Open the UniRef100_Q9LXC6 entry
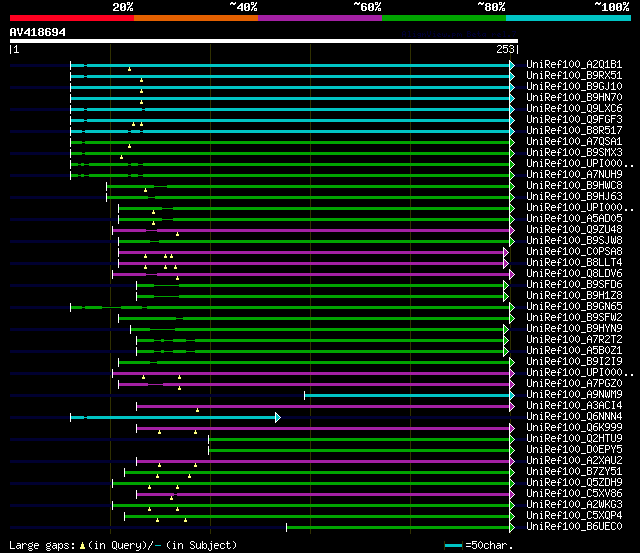The width and height of the screenshot is (640, 553). (x=574, y=109)
